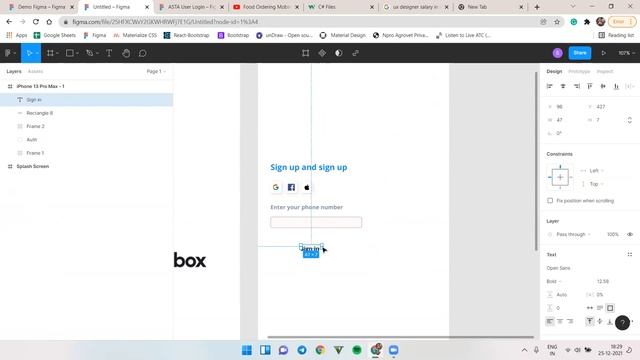This screenshot has width=640, height=360.
Task: Open the Figma main menu
Action: [8, 53]
